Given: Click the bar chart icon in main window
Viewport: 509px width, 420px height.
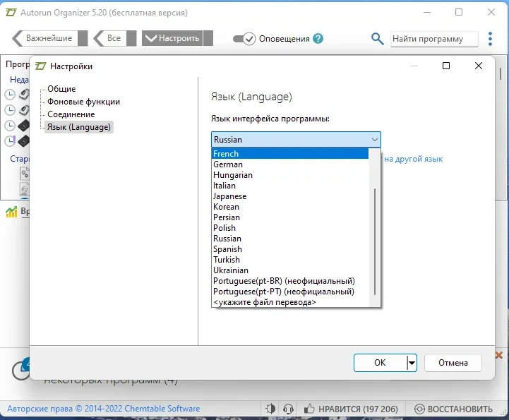Looking at the screenshot, I should click(11, 212).
